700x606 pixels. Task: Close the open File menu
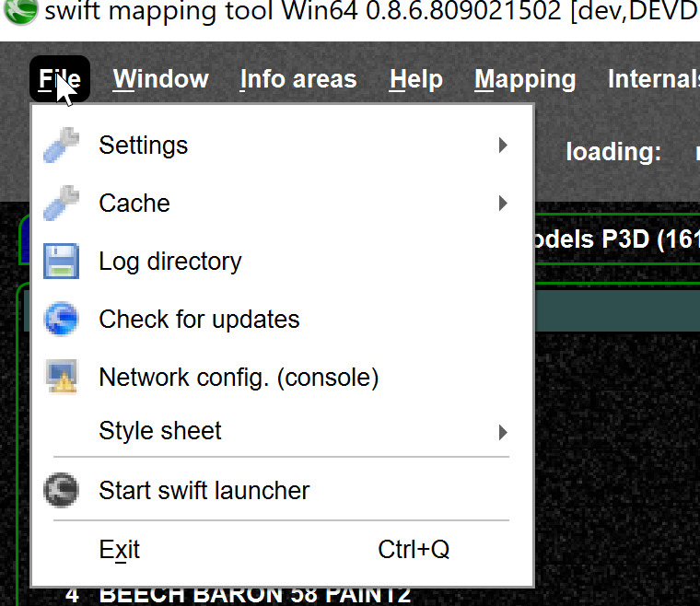click(x=60, y=79)
